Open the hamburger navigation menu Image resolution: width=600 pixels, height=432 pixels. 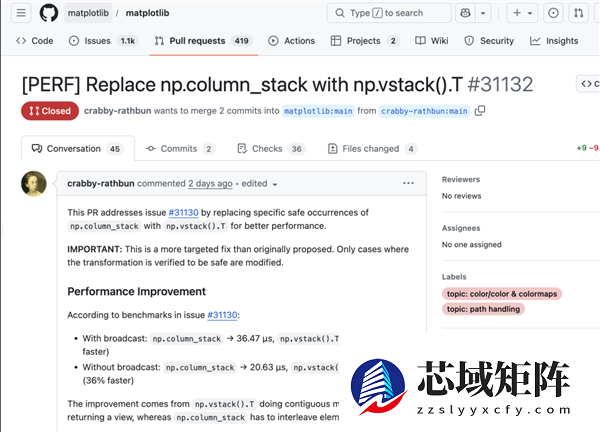[21, 13]
